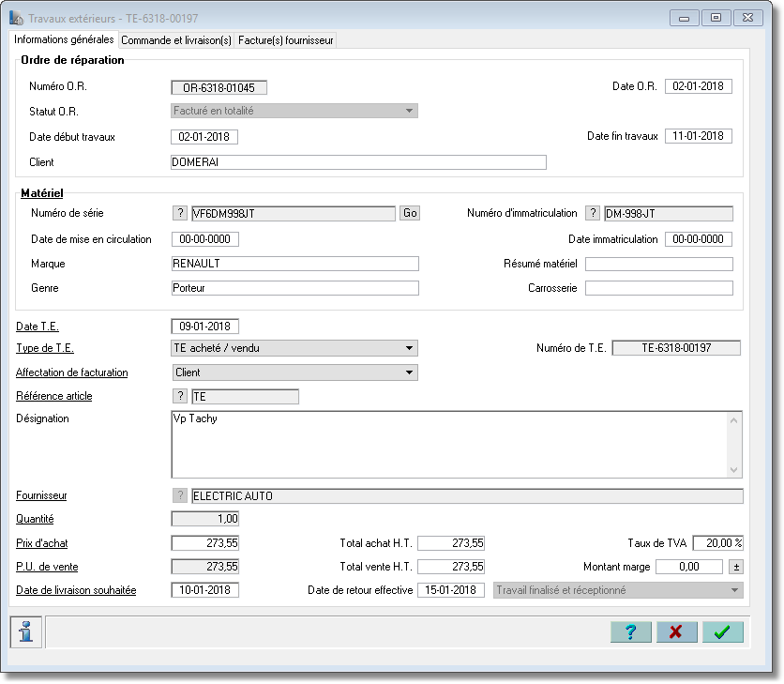Click the Numéro de série field

[x=294, y=214]
